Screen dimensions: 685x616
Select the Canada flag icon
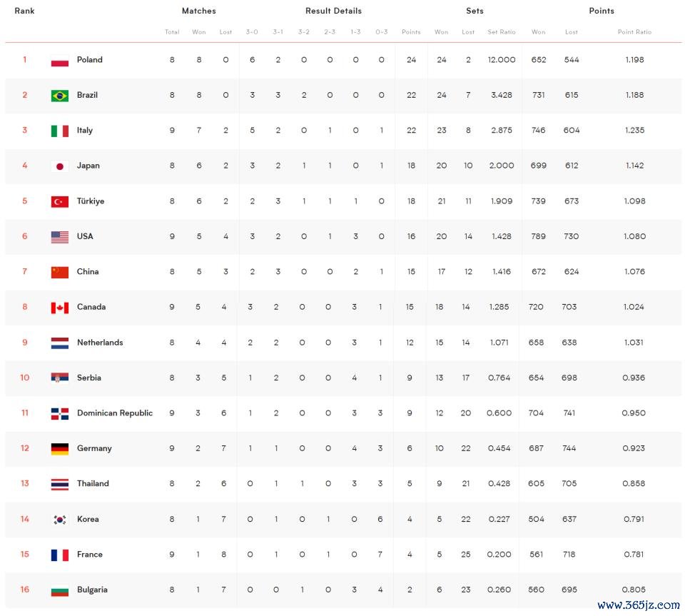[60, 308]
